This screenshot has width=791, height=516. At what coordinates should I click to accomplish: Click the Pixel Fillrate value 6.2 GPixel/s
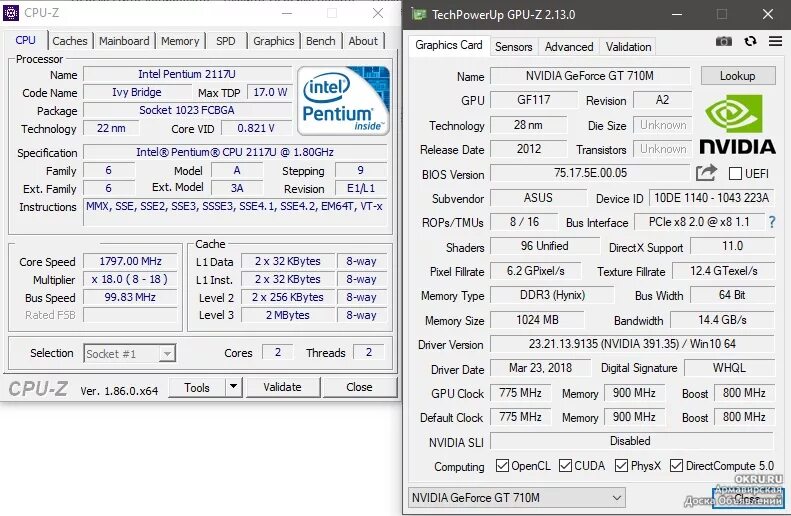click(536, 271)
